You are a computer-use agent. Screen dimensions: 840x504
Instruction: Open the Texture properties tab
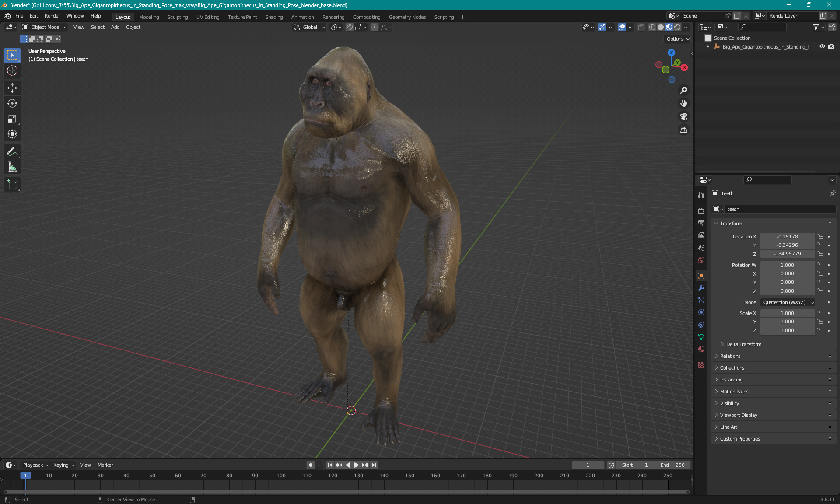(701, 365)
